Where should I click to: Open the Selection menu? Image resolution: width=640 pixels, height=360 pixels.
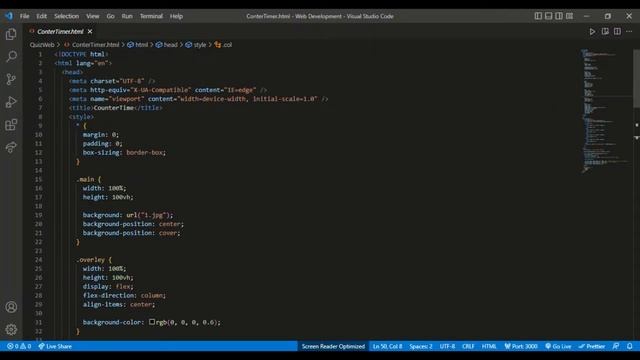click(67, 16)
